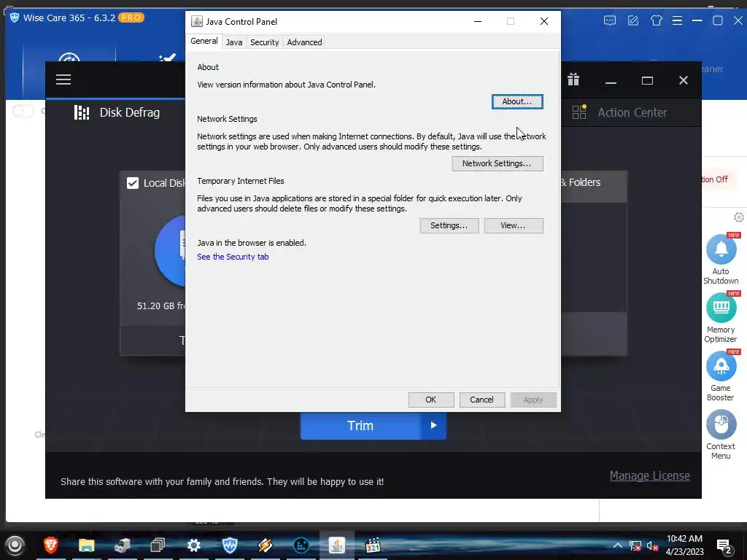747x560 pixels.
Task: Open Wise Care 365 feedback chat icon
Action: coord(610,20)
